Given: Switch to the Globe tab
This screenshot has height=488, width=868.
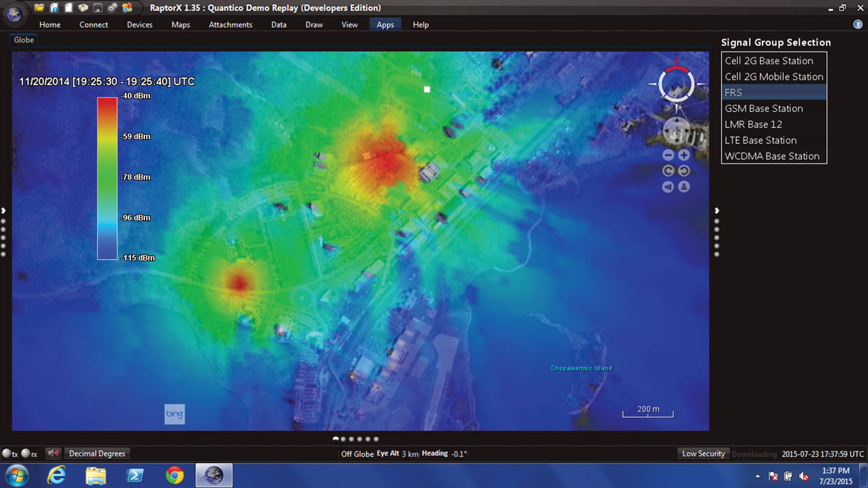Looking at the screenshot, I should coord(24,40).
